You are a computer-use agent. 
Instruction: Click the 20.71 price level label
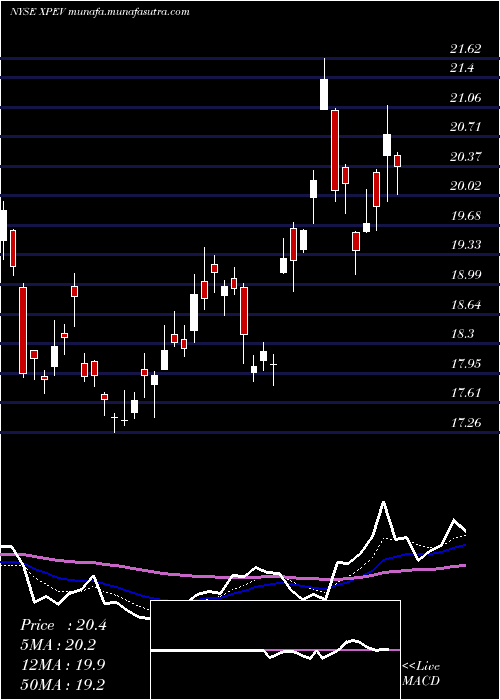tap(466, 127)
